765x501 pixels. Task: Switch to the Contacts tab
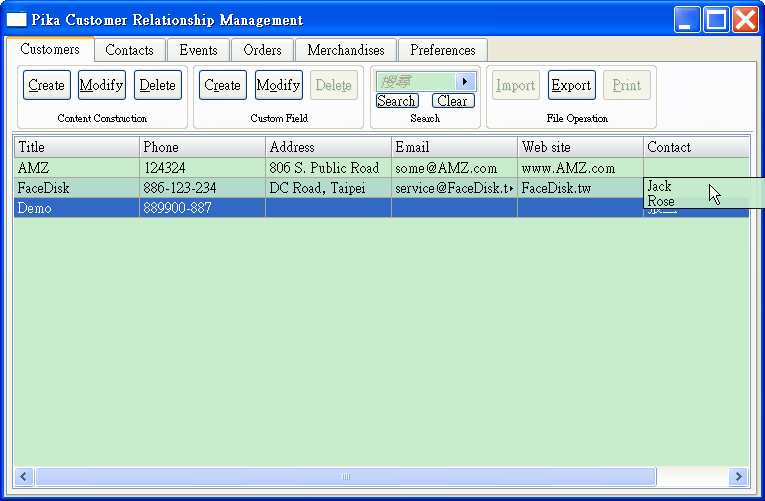(x=130, y=50)
